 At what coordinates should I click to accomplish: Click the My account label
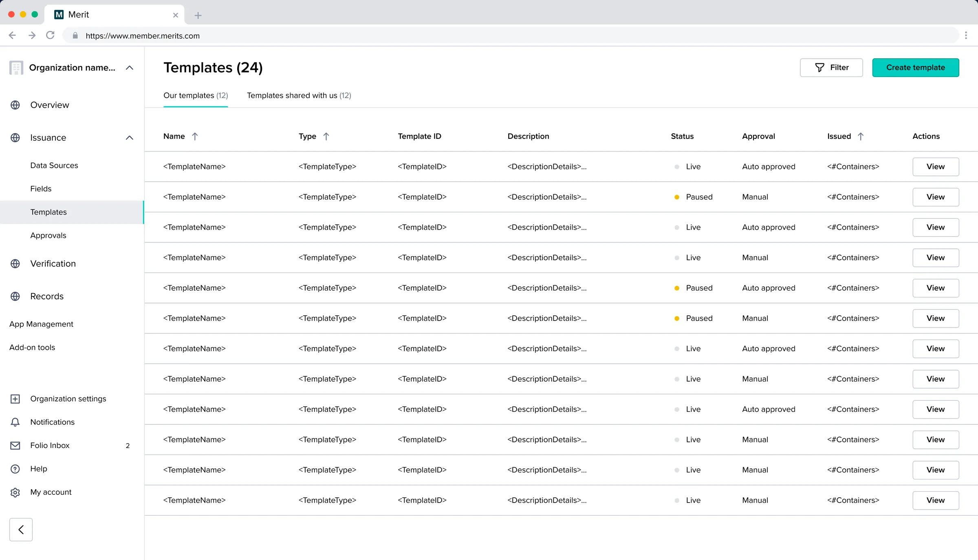(51, 492)
